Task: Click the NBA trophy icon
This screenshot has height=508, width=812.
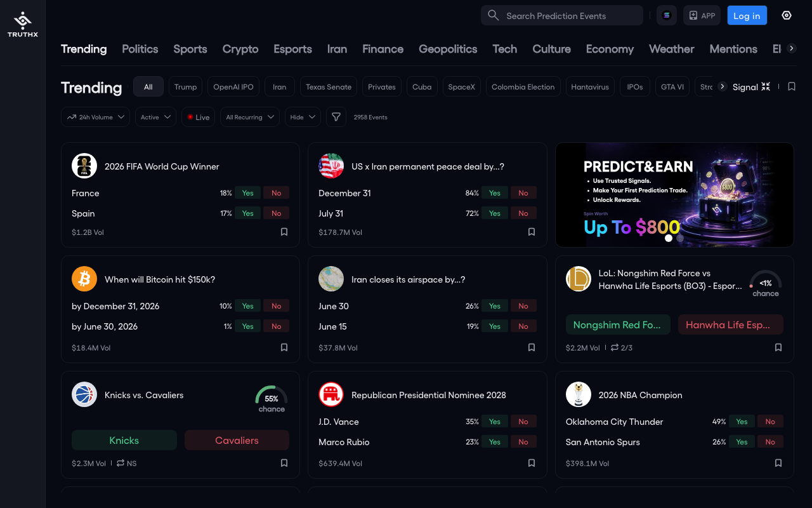Action: pos(579,394)
